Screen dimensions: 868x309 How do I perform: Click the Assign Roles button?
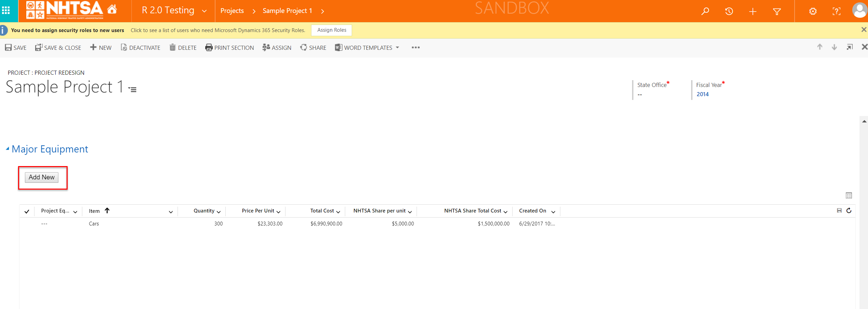click(332, 30)
